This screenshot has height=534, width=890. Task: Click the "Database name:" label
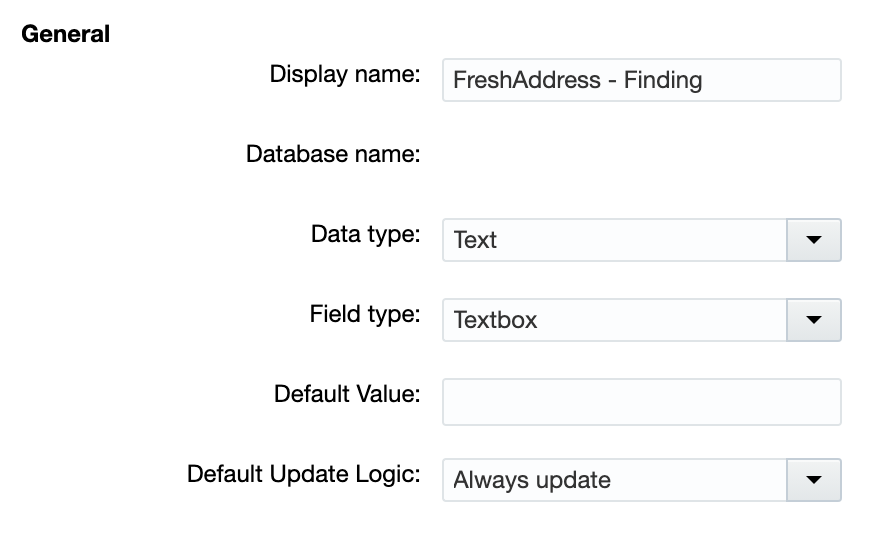point(333,154)
